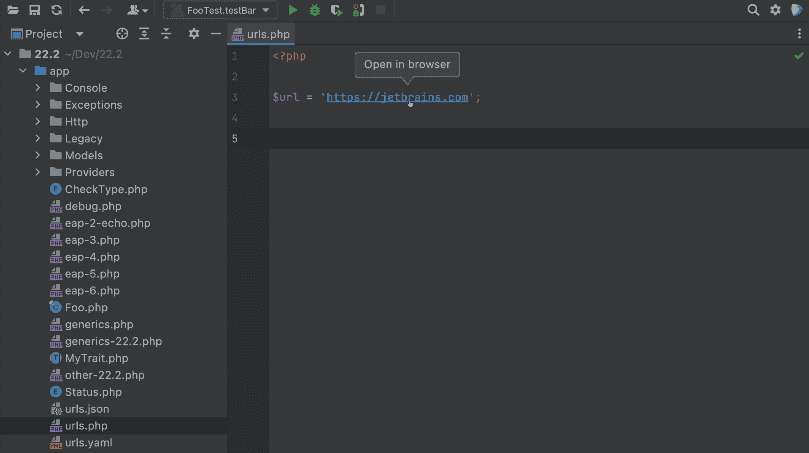Expand the Legacy folder
Screen dimensions: 809x453
[x=38, y=138]
